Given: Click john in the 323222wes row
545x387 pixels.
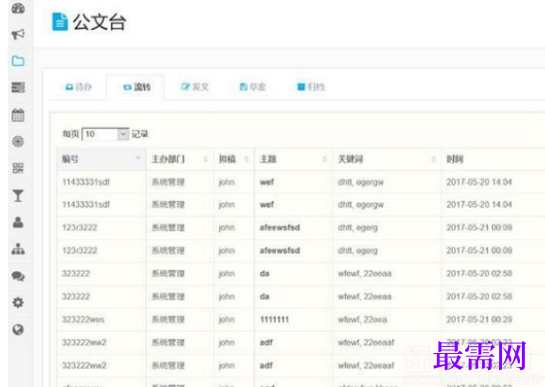Looking at the screenshot, I should point(227,320).
